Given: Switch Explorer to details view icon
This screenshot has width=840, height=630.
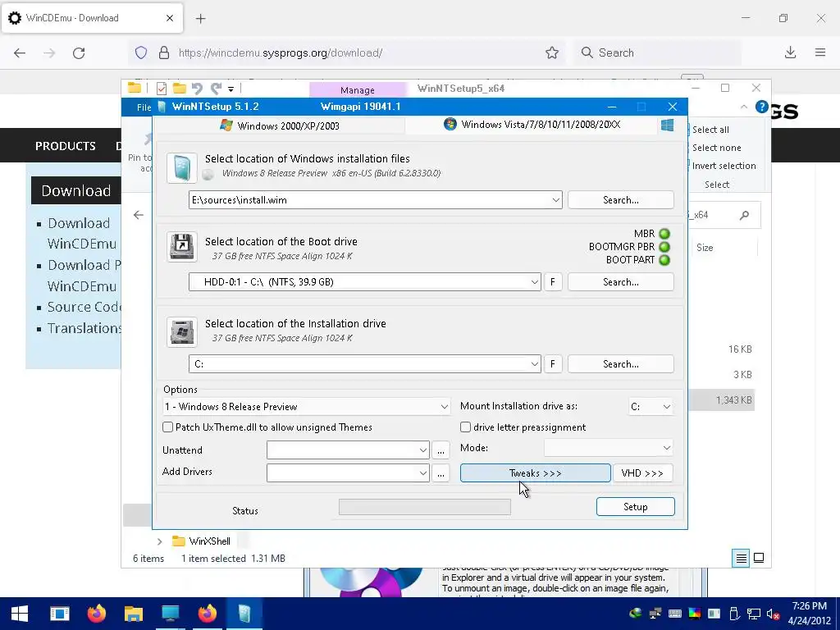Looking at the screenshot, I should click(741, 558).
